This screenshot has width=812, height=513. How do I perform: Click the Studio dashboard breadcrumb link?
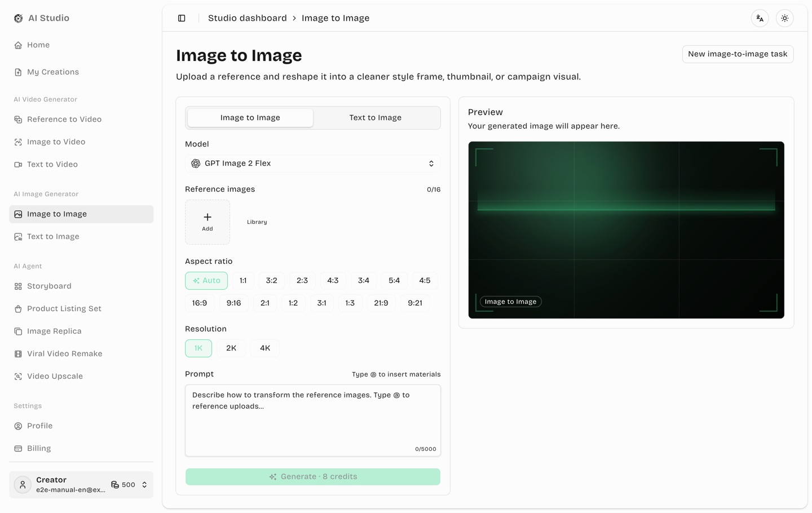[x=248, y=18]
